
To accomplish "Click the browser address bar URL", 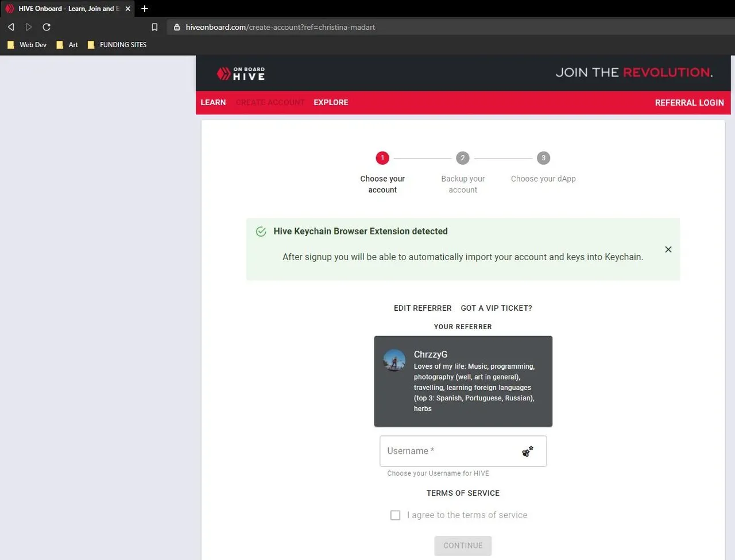I will point(280,27).
